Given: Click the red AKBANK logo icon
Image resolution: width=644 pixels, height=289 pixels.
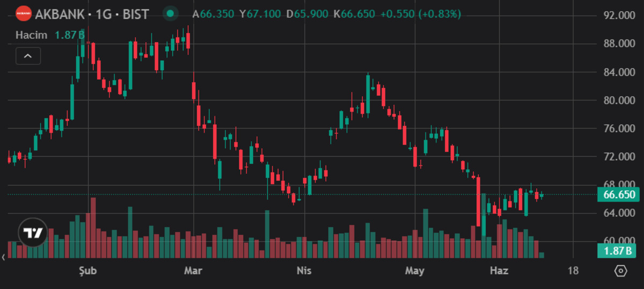Looking at the screenshot, I should pyautogui.click(x=23, y=14).
